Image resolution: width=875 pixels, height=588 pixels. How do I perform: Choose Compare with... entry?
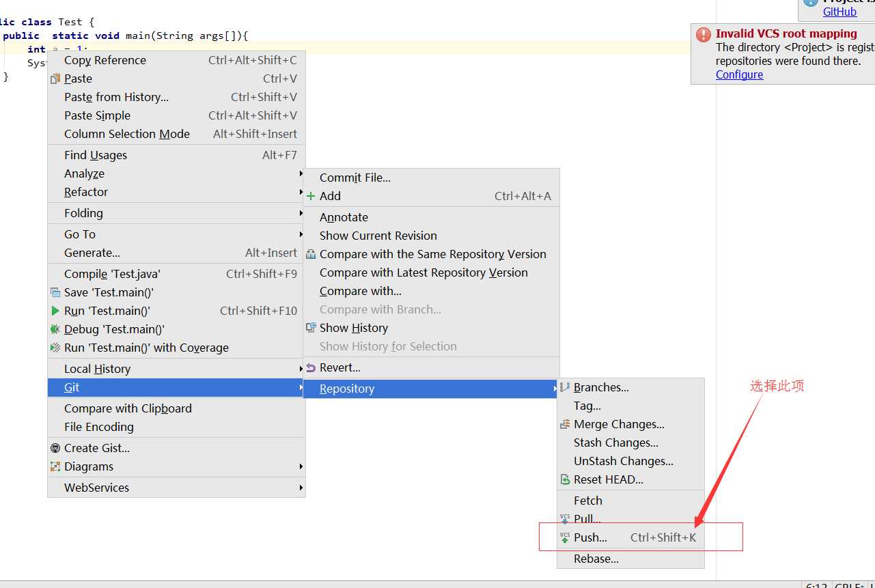(x=431, y=291)
